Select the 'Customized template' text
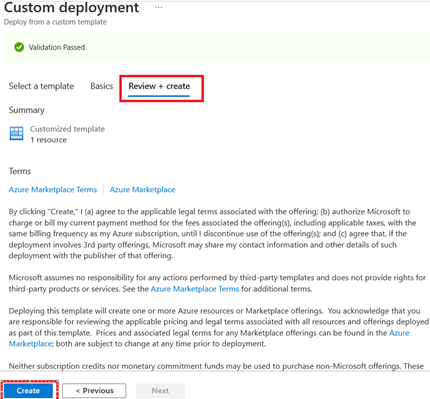Image resolution: width=430 pixels, height=399 pixels. tap(67, 129)
